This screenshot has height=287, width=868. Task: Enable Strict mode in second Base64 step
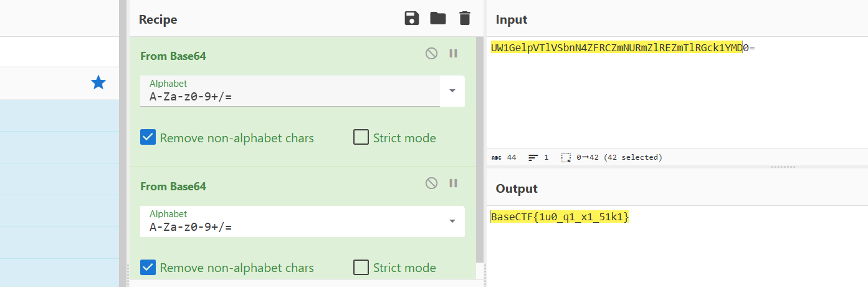(x=361, y=268)
